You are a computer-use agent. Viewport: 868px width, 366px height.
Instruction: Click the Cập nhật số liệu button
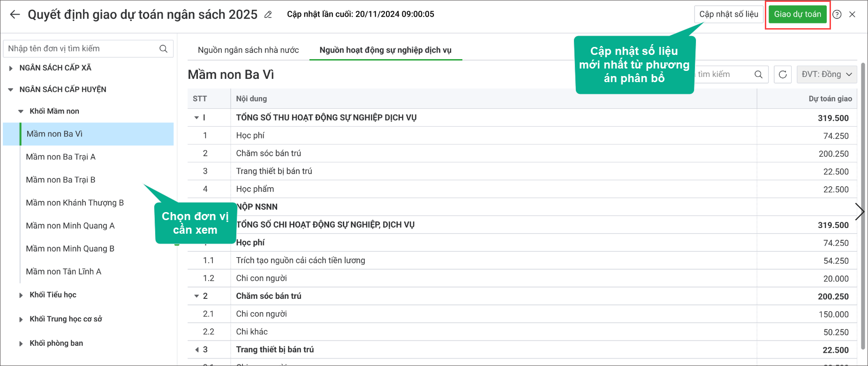pos(728,15)
